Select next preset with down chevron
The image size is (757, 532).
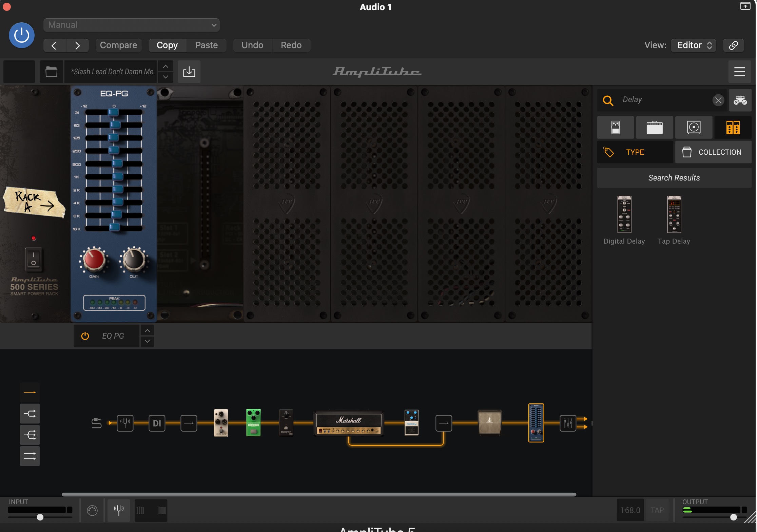pos(166,77)
